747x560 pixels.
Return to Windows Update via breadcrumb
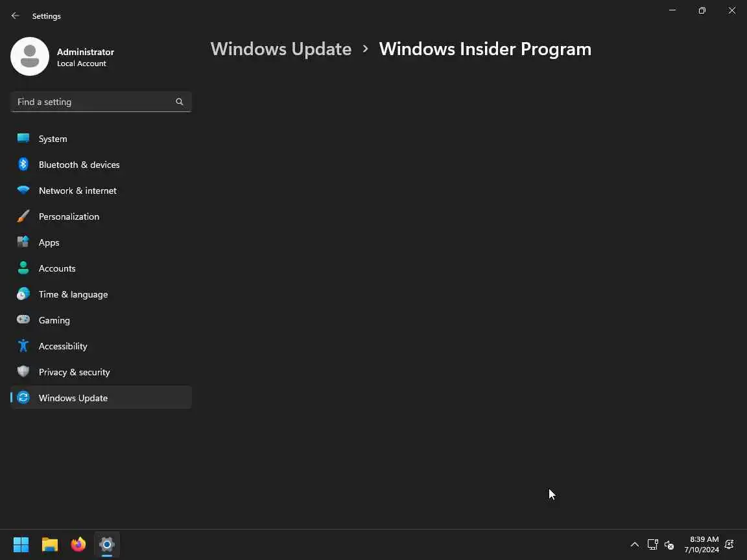(x=281, y=49)
